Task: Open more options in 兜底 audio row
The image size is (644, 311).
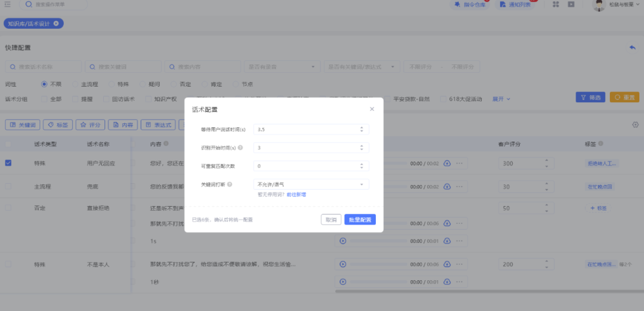Action: [459, 187]
